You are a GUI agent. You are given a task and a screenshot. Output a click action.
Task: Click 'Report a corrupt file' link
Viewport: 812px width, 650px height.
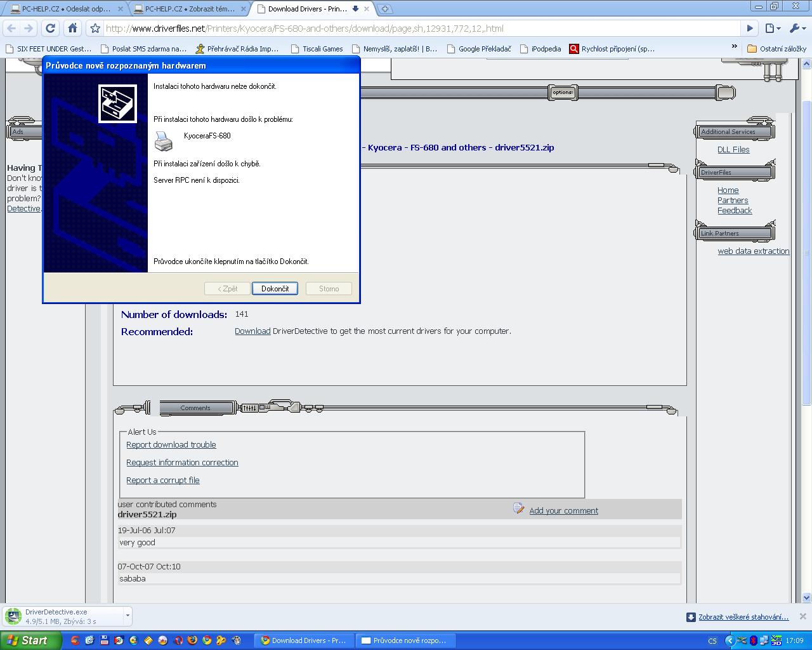pos(163,481)
